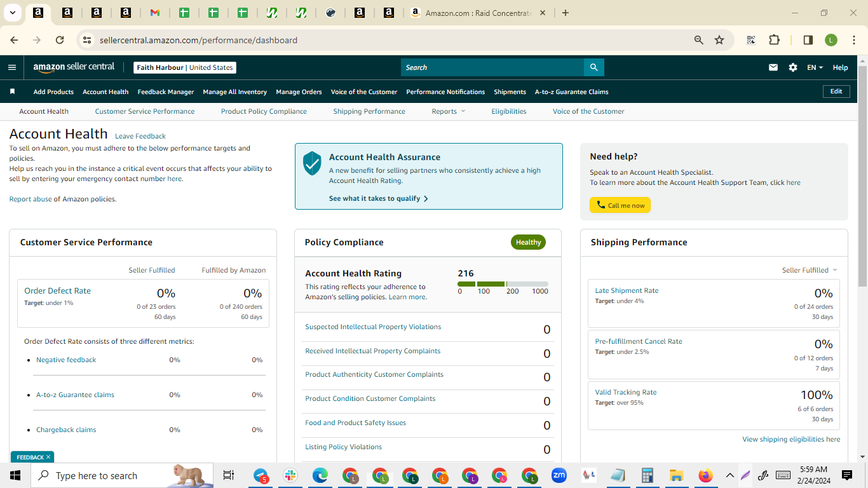The image size is (868, 488).
Task: Switch to Eligibilities tab
Action: click(509, 111)
